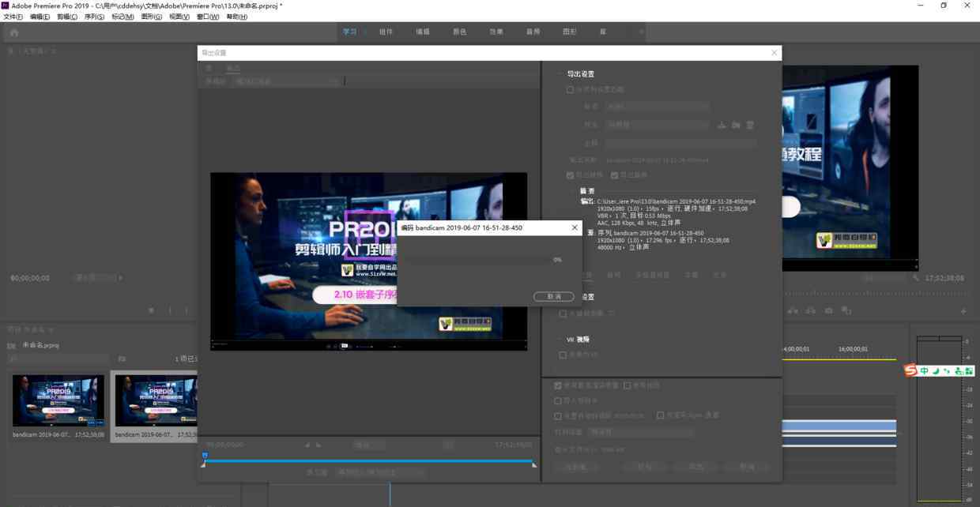Cancel encoding with the 取消 button
Screen dimensions: 980x507
click(554, 296)
